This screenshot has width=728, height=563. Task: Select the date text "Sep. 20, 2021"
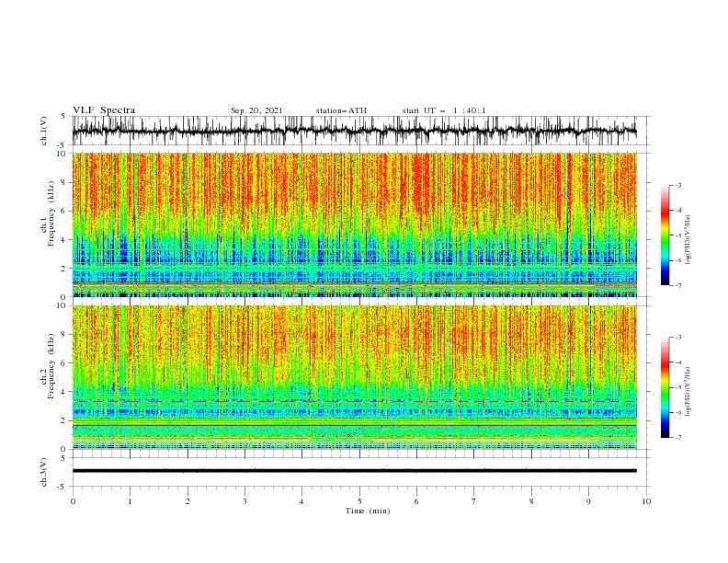256,110
